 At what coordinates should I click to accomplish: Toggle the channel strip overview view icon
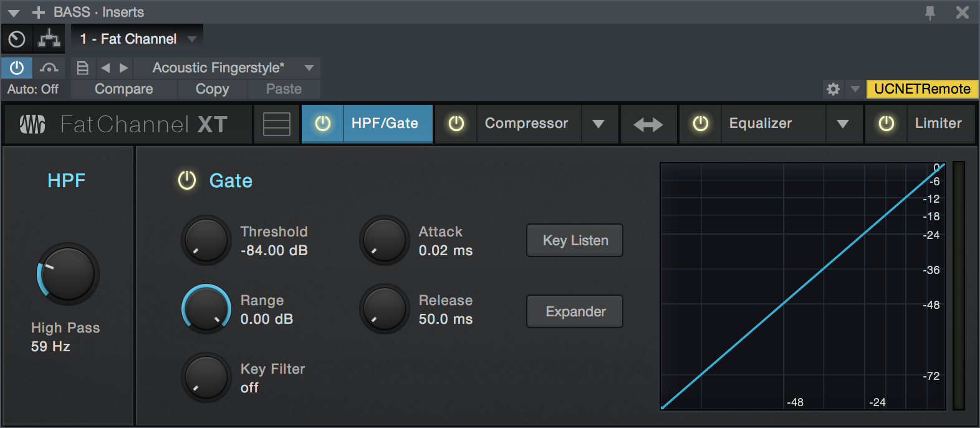click(277, 124)
